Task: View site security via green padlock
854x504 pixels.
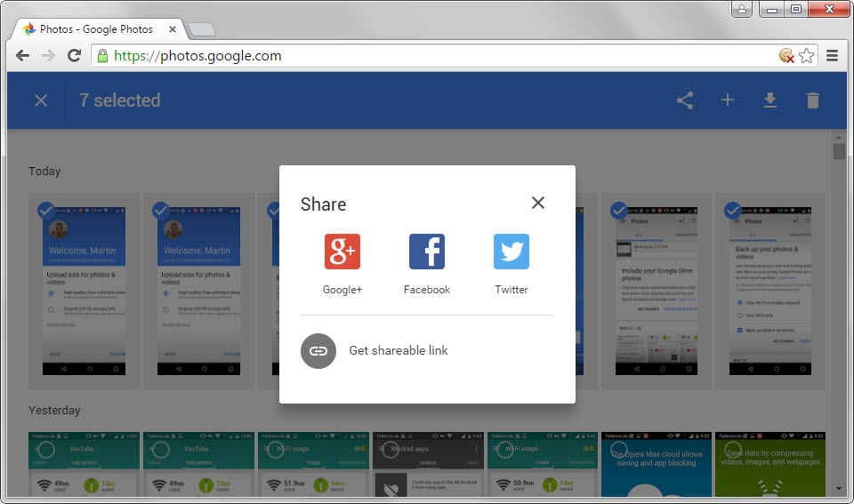Action: coord(102,55)
